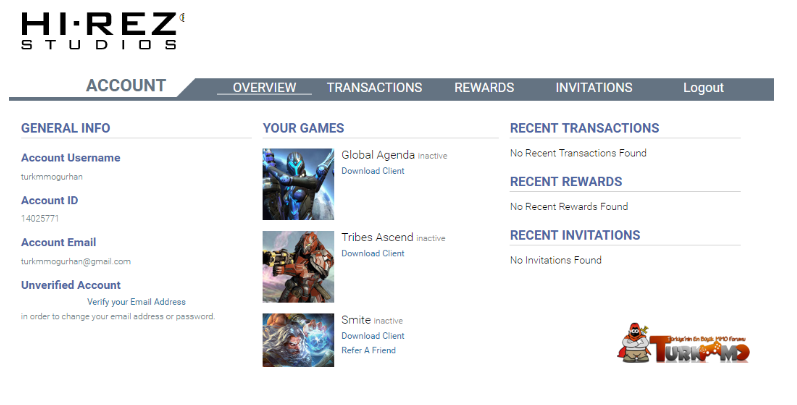Click the No Recent Rewards Found text
Screen dimensions: 797x405
[569, 206]
